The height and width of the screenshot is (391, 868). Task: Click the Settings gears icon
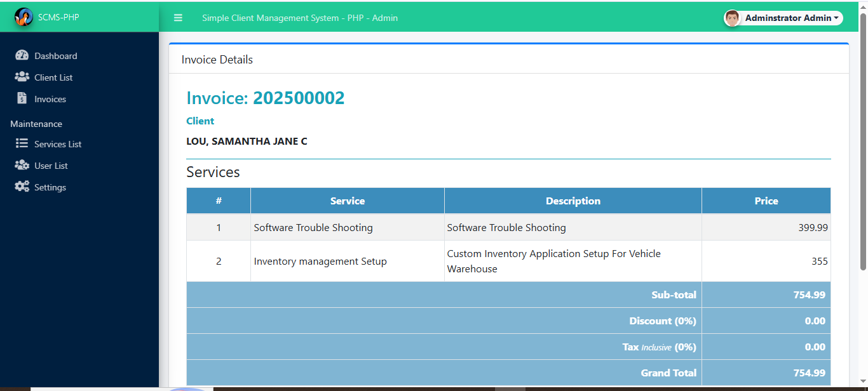coord(22,187)
